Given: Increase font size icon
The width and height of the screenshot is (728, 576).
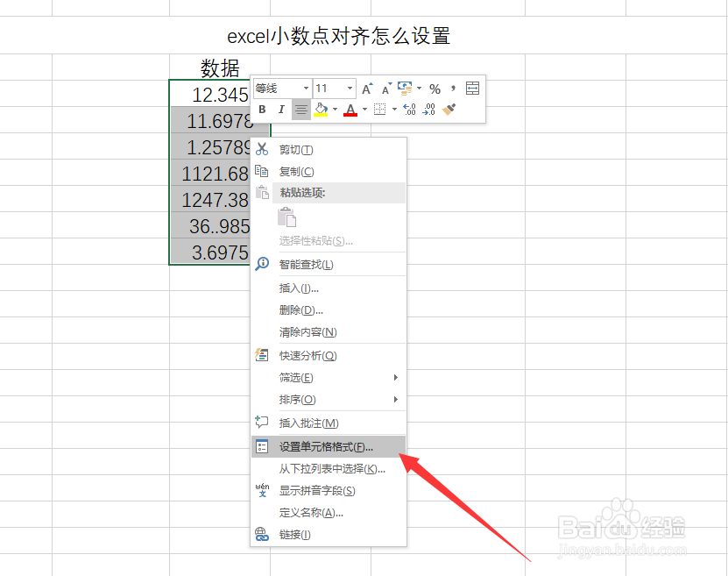Looking at the screenshot, I should pyautogui.click(x=367, y=89).
